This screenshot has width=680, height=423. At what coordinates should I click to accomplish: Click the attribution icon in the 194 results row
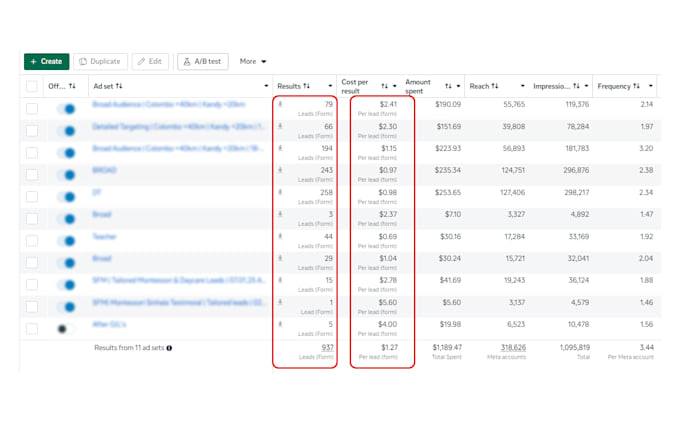(x=280, y=148)
